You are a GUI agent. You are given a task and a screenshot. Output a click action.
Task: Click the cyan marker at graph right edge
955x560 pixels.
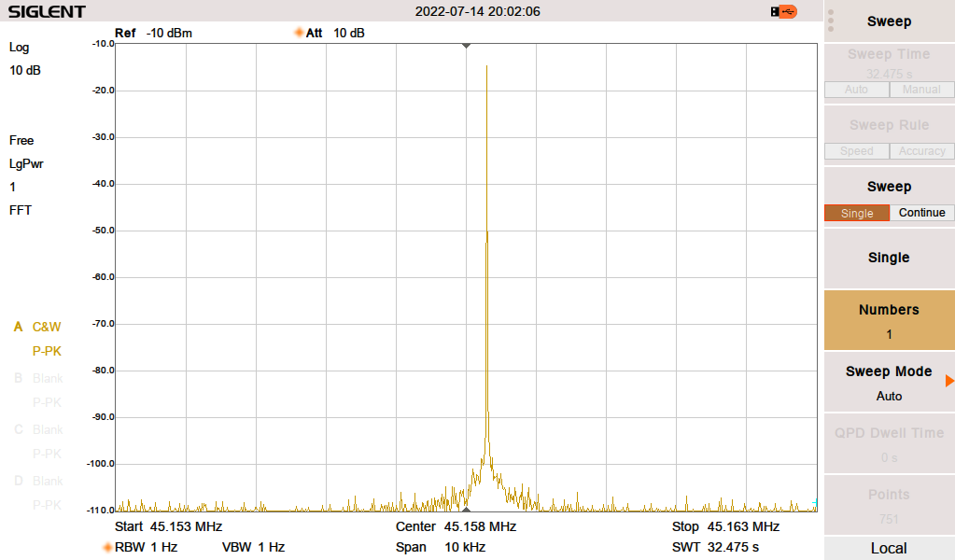coord(814,503)
